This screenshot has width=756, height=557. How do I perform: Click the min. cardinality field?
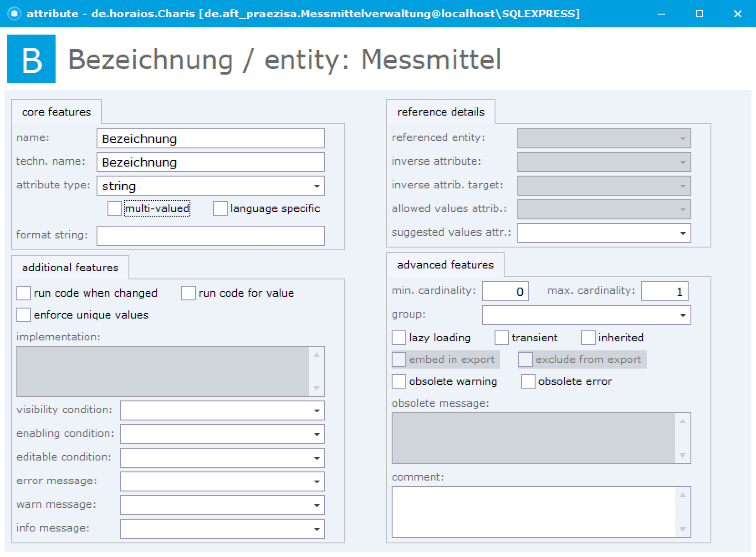(x=506, y=291)
